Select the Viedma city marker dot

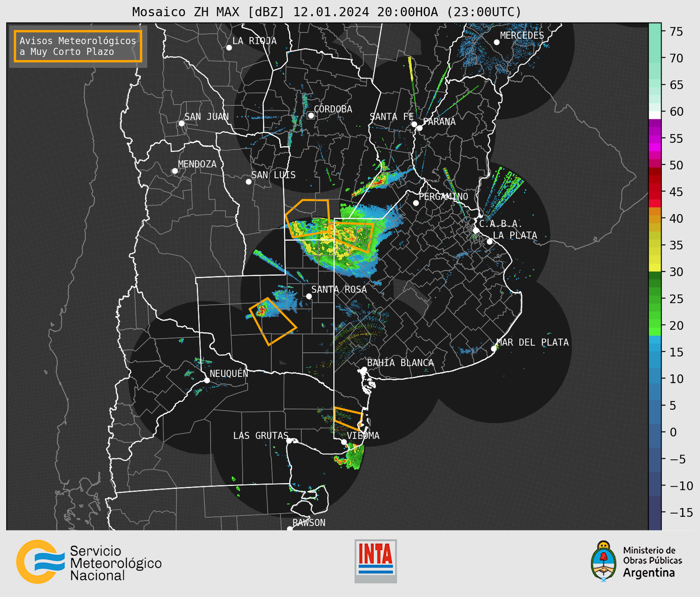[x=344, y=442]
